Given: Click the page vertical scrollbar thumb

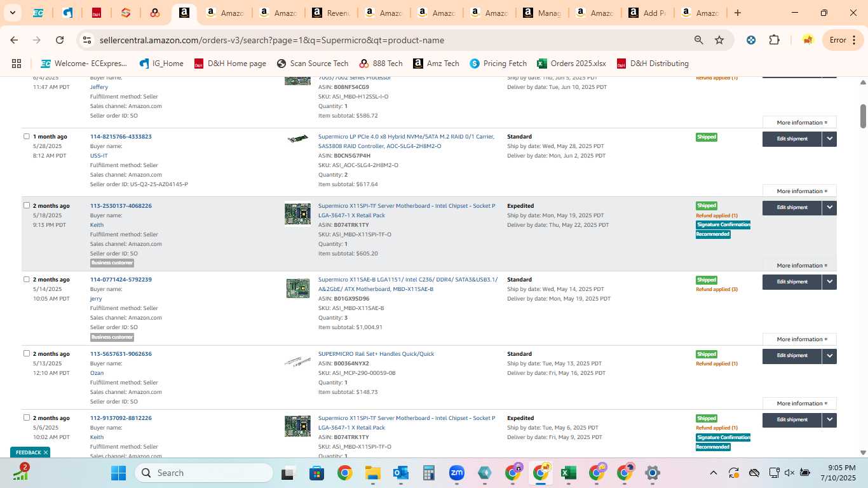Looking at the screenshot, I should click(x=863, y=116).
